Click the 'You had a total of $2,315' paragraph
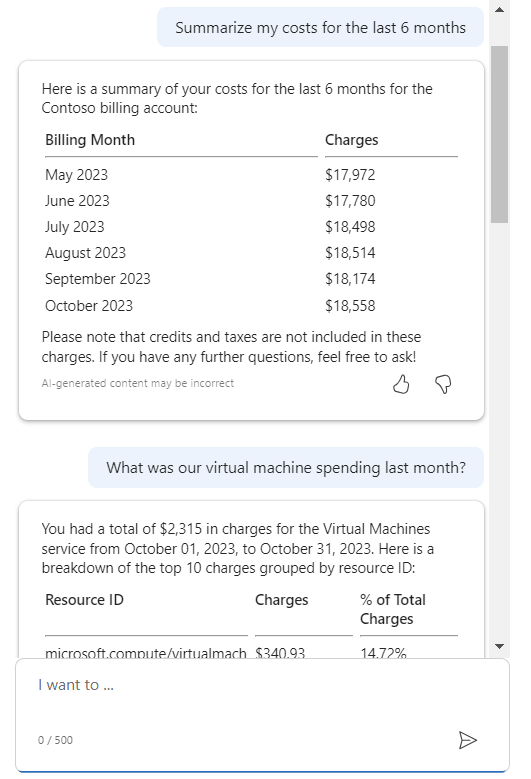Image resolution: width=531 pixels, height=779 pixels. (x=238, y=548)
